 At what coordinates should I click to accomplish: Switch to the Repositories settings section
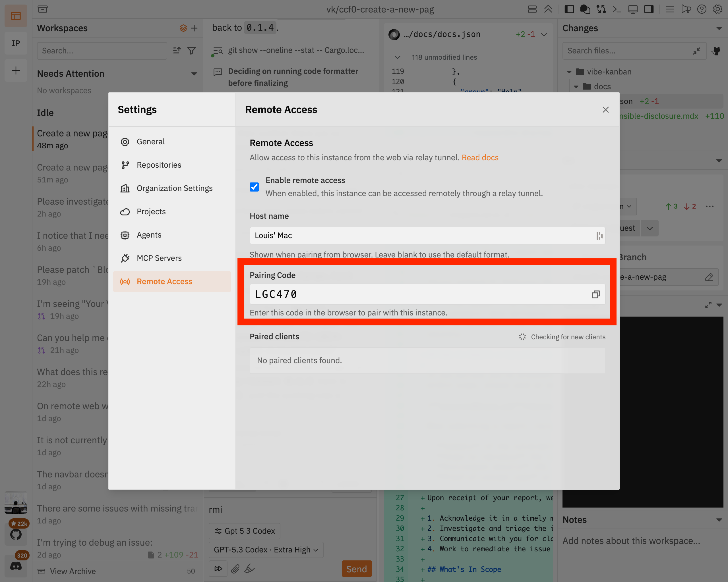point(159,165)
